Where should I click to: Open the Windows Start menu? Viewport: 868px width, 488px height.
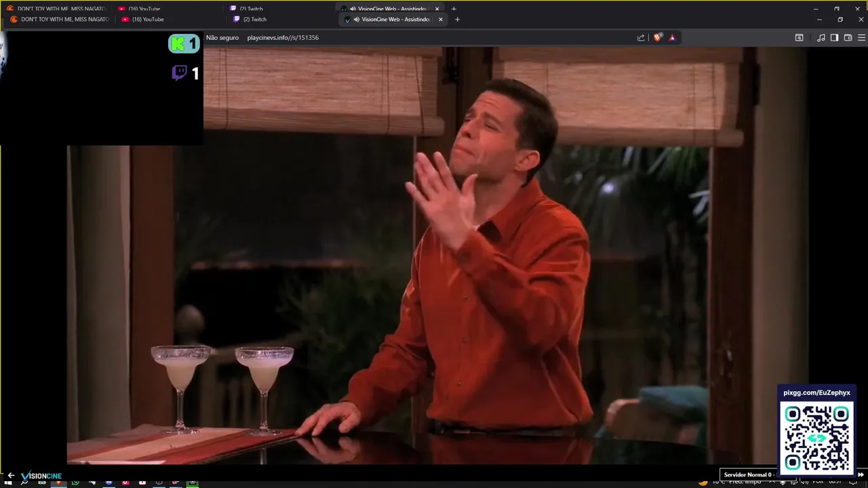coord(8,483)
